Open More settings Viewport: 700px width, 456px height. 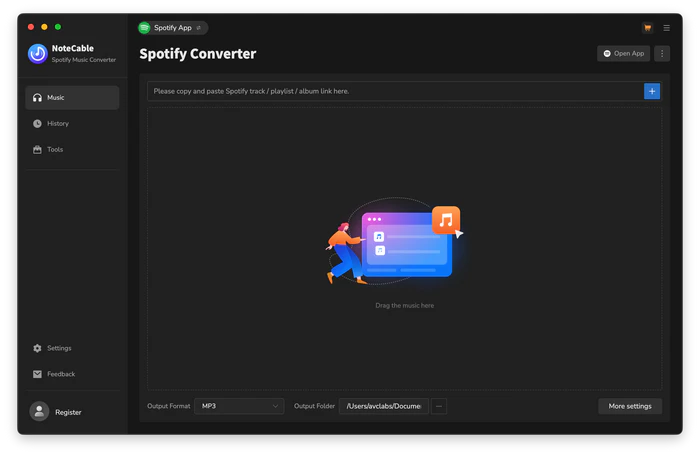[x=630, y=406]
